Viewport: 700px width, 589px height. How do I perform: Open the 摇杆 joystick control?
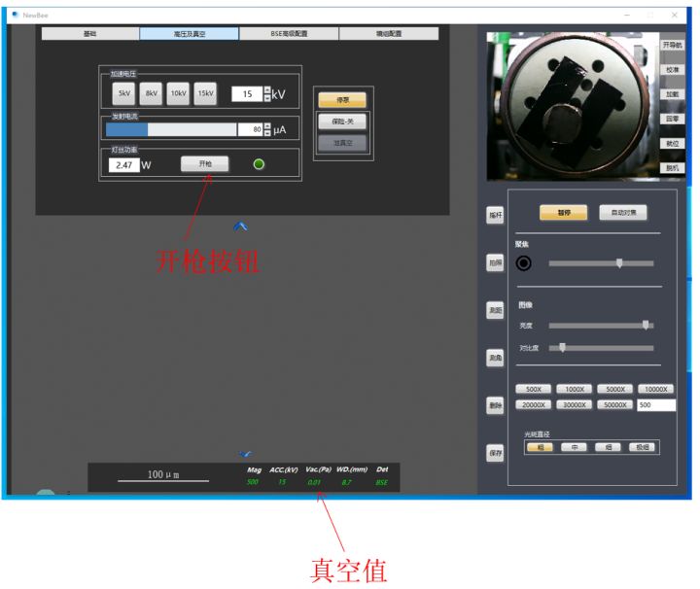pos(496,216)
